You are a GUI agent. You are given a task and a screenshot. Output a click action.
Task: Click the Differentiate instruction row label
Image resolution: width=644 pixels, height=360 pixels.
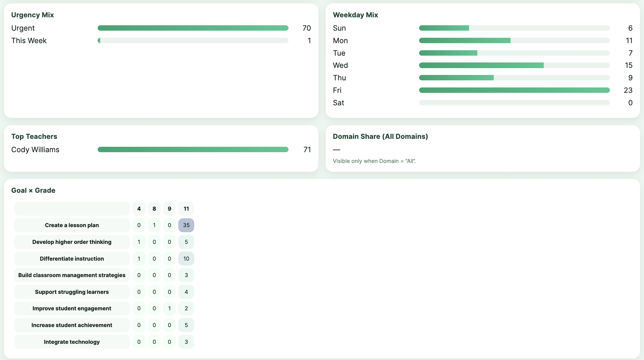72,259
